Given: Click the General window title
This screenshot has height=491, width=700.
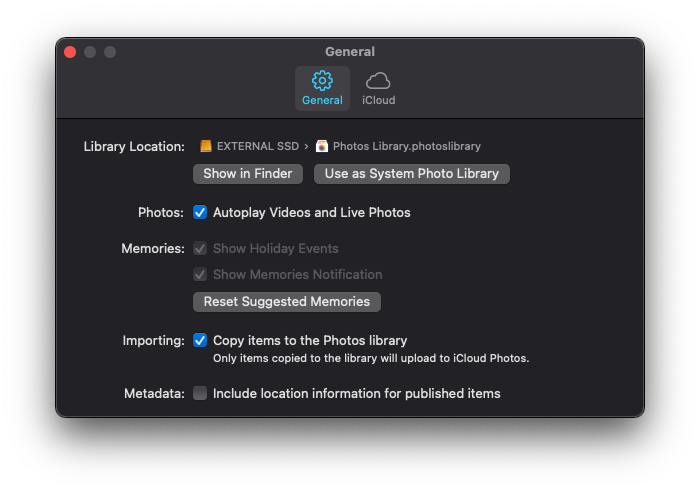Looking at the screenshot, I should [350, 52].
